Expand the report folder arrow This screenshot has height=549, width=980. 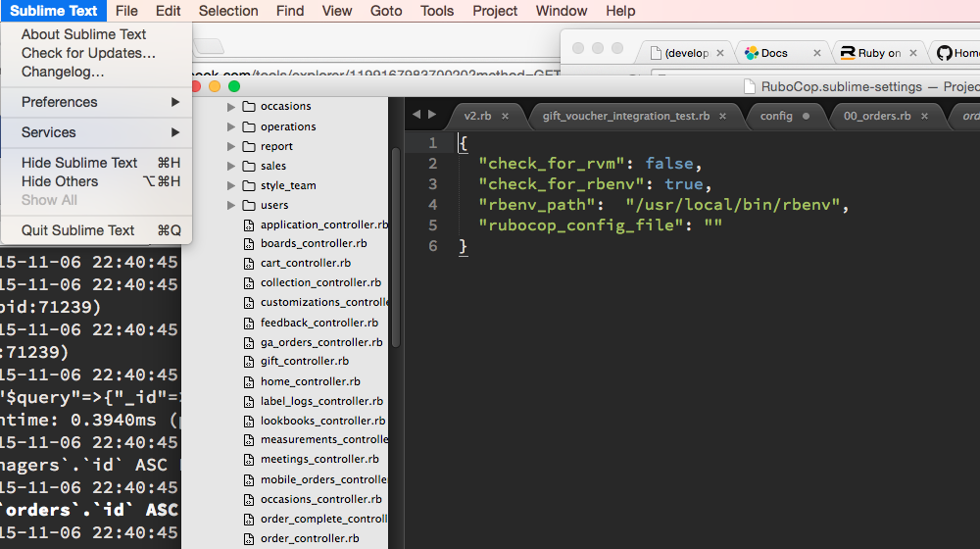coord(230,146)
